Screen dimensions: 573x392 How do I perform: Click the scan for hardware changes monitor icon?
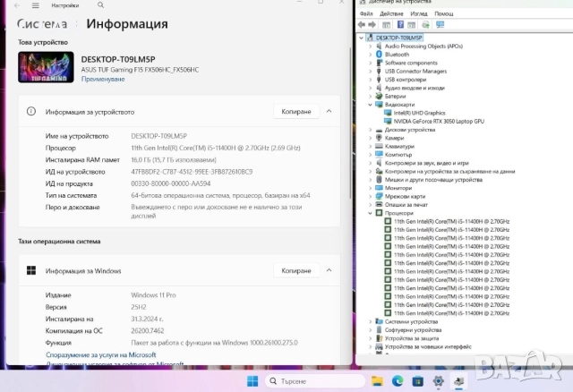[x=440, y=25]
